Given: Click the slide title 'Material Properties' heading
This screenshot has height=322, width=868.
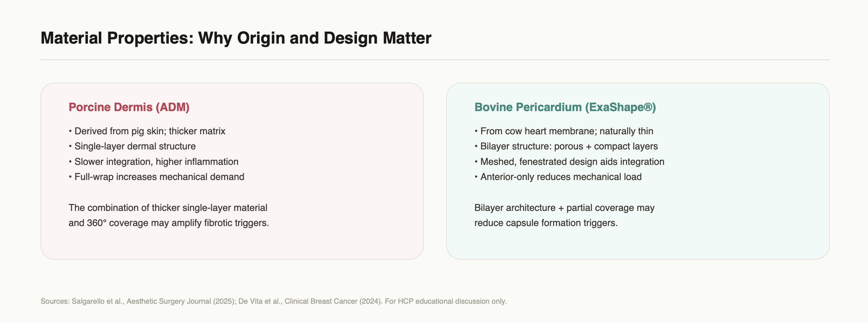Looking at the screenshot, I should (x=236, y=38).
